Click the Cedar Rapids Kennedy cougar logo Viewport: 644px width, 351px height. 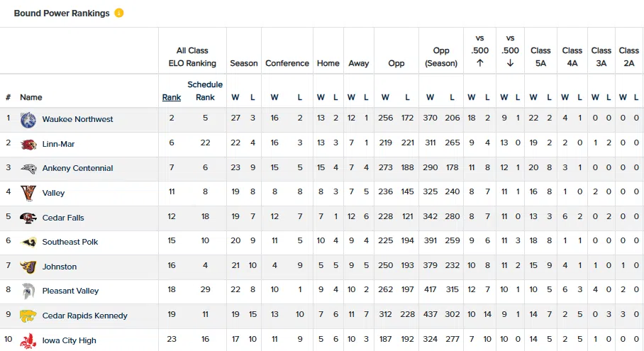28,316
